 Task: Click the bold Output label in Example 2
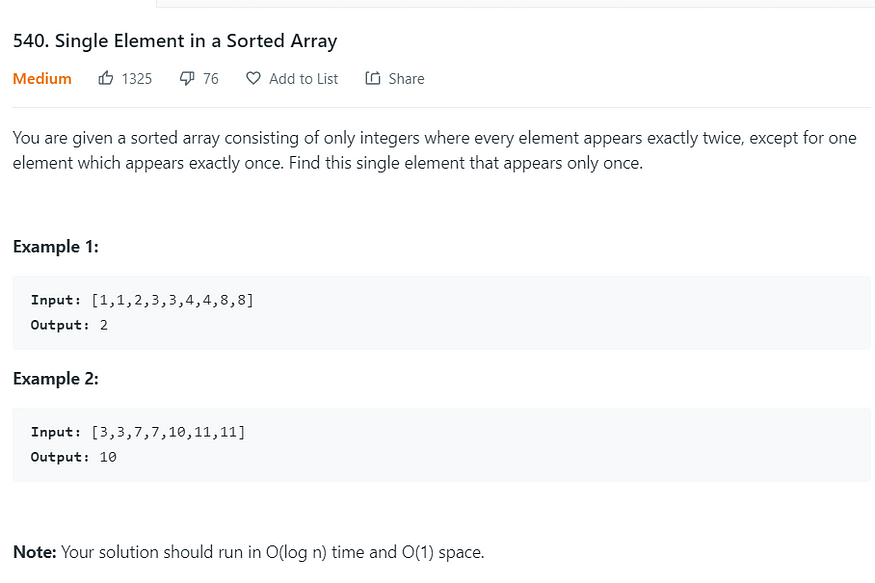click(x=60, y=457)
